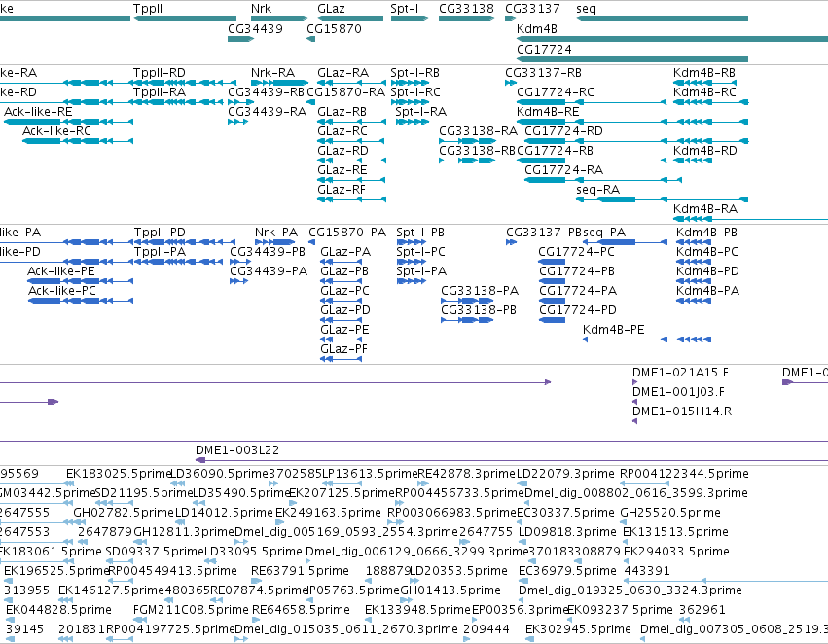This screenshot has height=644, width=828.
Task: Select BAC clone DME1-021A15.F
Action: pyautogui.click(x=680, y=373)
